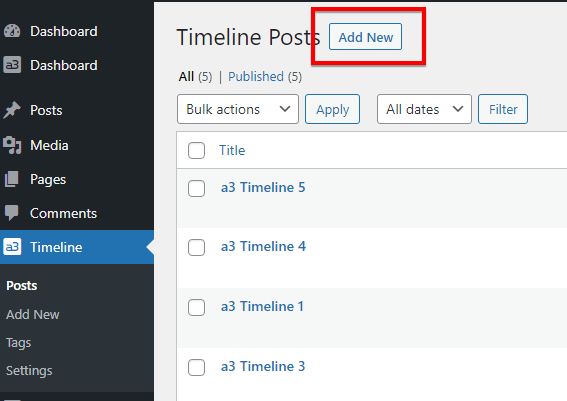Click the WordPress Dashboard gauge icon
This screenshot has height=401, width=567.
(x=12, y=31)
